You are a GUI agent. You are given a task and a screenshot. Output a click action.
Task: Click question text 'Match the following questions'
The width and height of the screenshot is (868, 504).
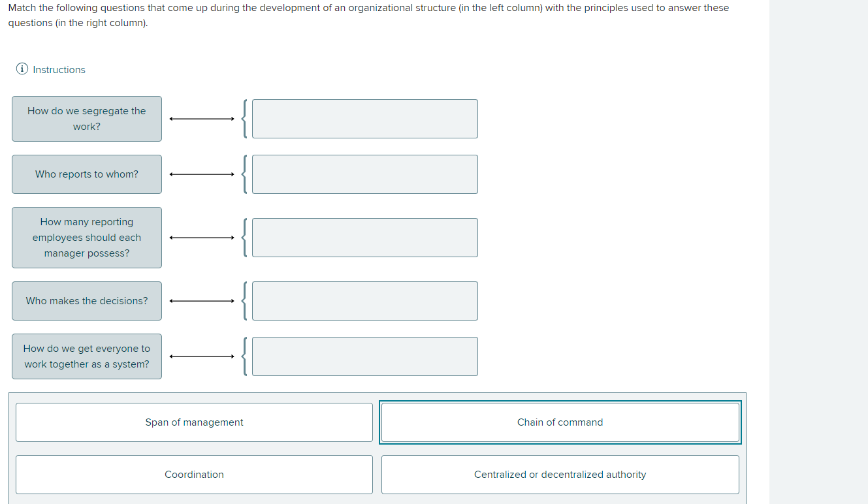(x=368, y=15)
